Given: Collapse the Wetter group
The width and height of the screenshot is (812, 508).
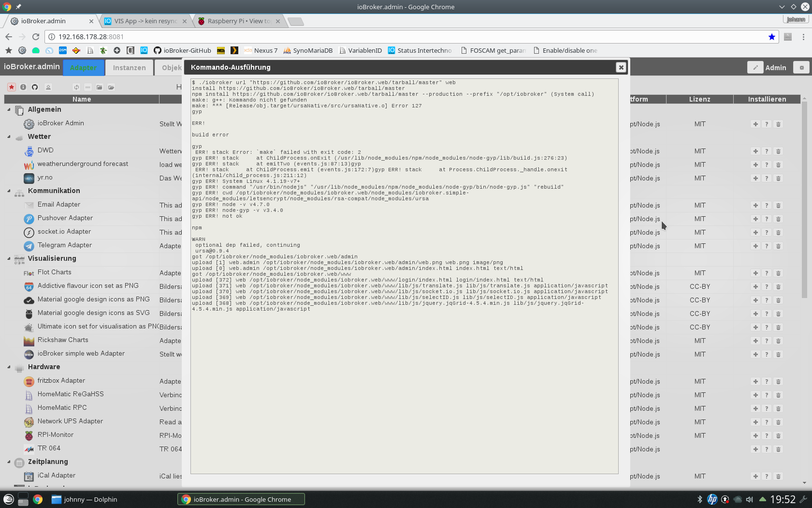Looking at the screenshot, I should pyautogui.click(x=9, y=136).
